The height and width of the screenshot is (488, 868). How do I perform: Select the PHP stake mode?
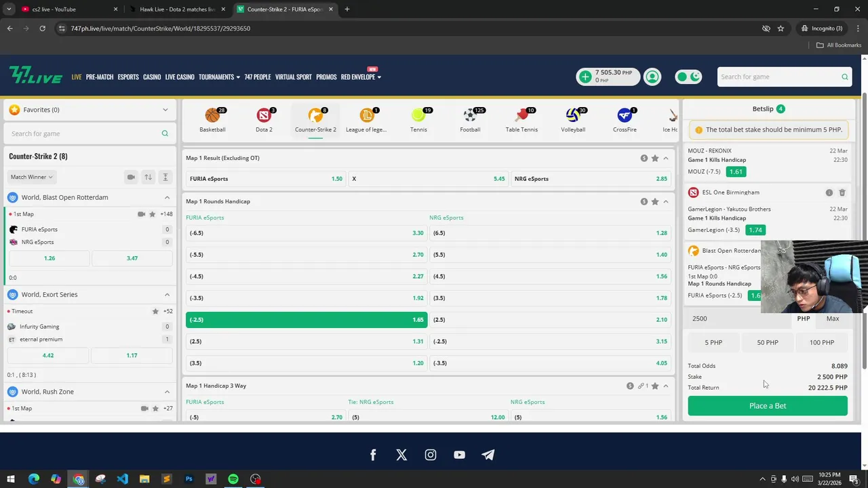pos(804,319)
